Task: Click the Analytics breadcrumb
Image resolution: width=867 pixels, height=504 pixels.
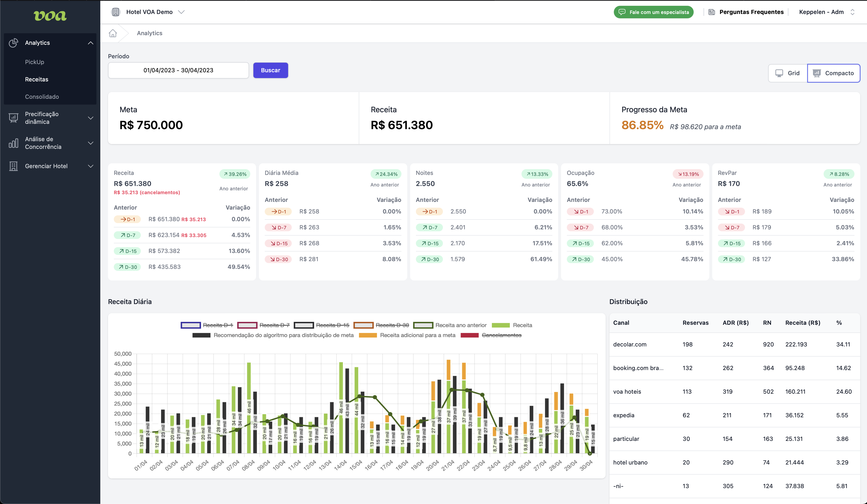Action: click(x=149, y=33)
